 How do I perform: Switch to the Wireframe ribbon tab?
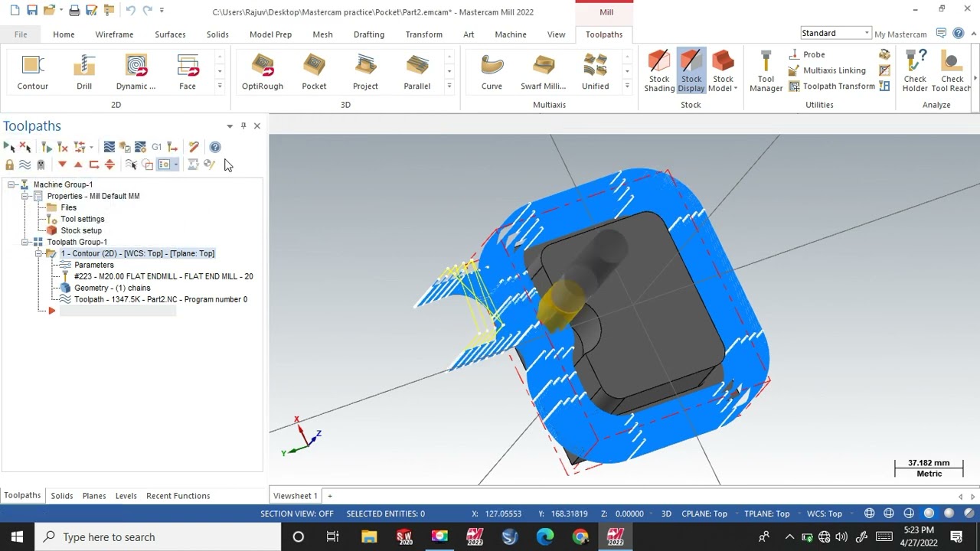[x=114, y=34]
